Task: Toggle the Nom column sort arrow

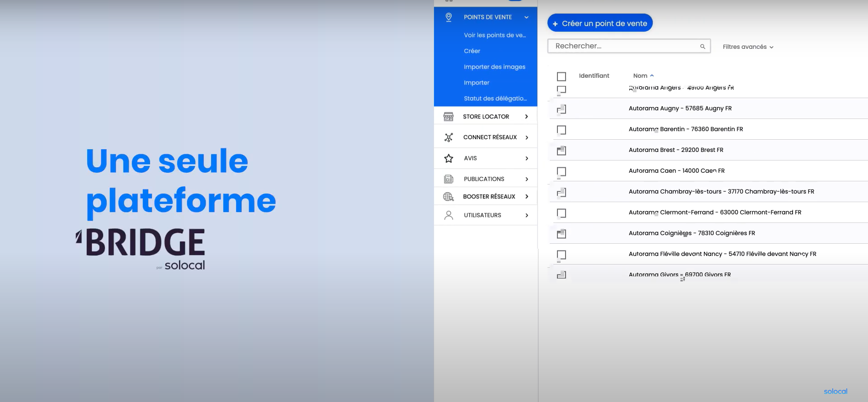Action: point(652,76)
